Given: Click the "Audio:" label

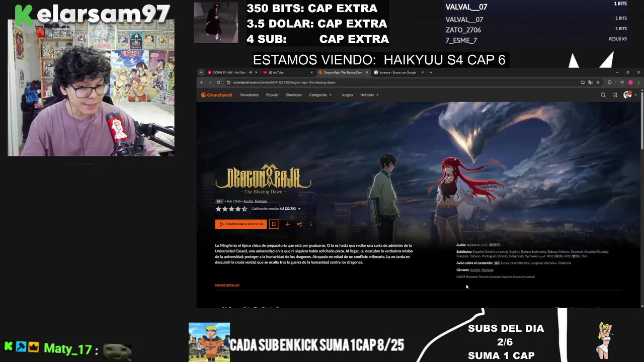Looking at the screenshot, I should (461, 245).
